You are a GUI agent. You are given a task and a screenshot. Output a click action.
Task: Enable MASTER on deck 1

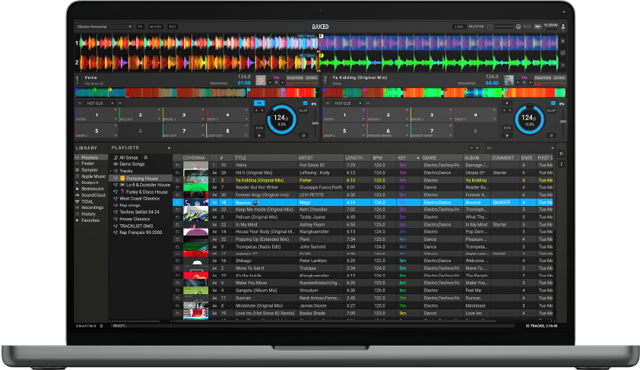pos(295,78)
